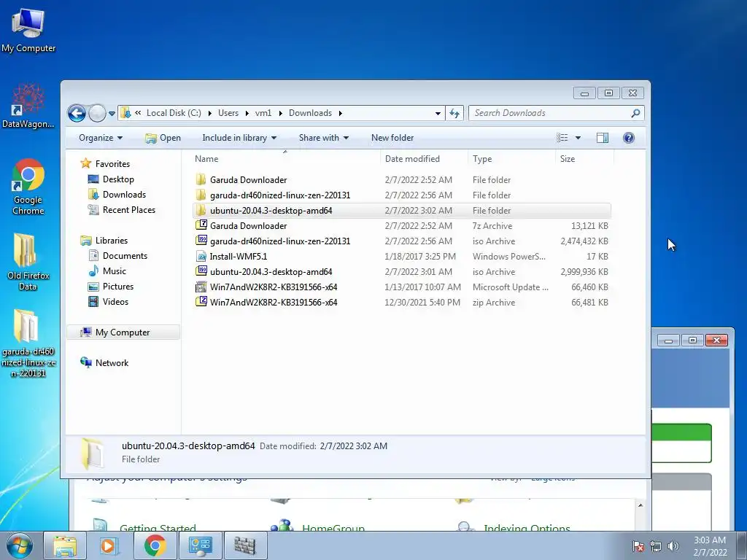747x560 pixels.
Task: Click the DataWagon desktop shortcut
Action: [x=28, y=106]
